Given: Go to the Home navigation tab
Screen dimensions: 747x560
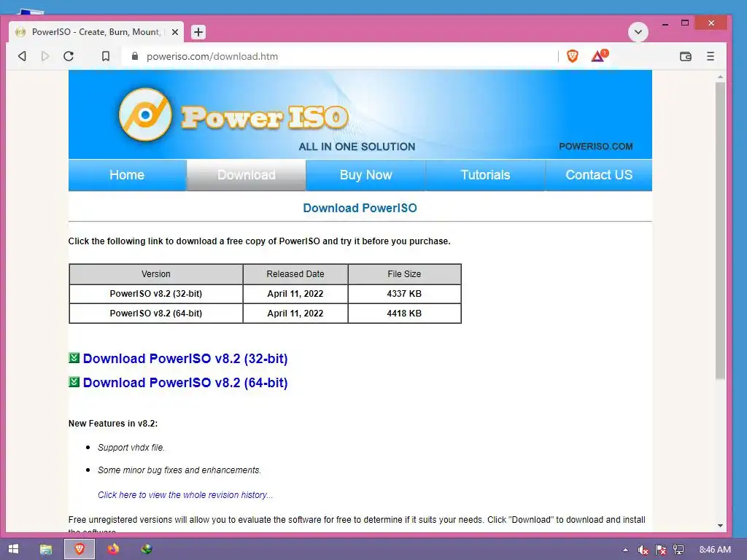Looking at the screenshot, I should 127,175.
